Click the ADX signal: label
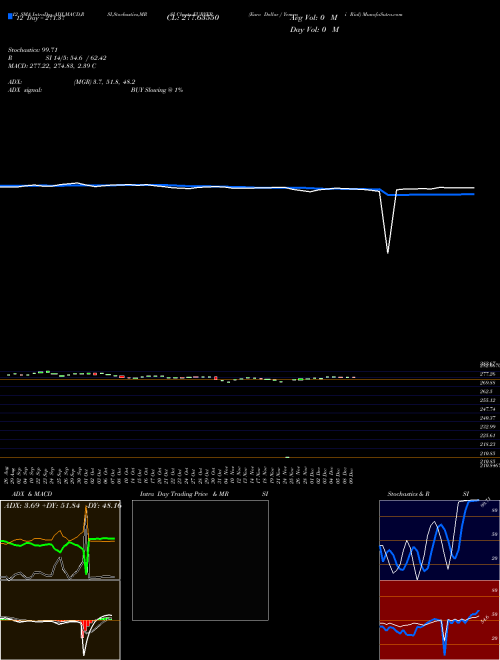This screenshot has height=660, width=500. [x=25, y=90]
